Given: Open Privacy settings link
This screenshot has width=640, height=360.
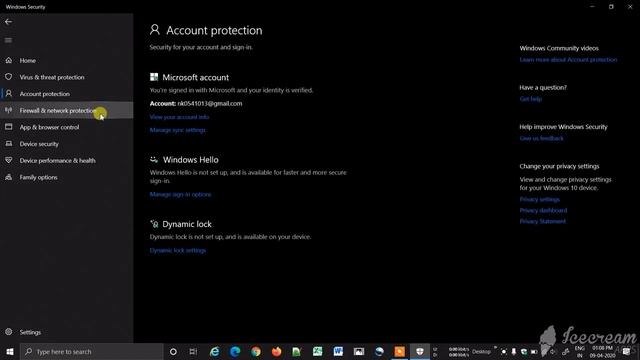Looking at the screenshot, I should (540, 199).
